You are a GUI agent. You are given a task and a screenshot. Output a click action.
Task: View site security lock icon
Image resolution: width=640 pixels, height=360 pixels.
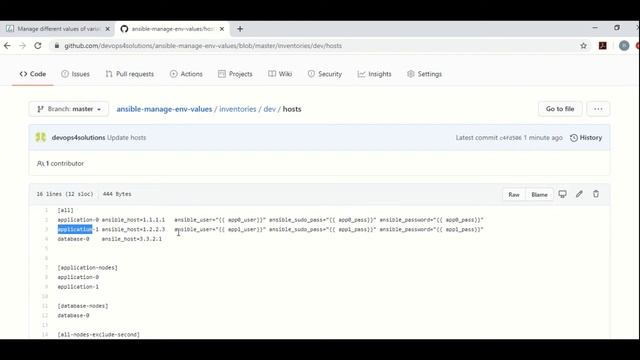[x=57, y=46]
